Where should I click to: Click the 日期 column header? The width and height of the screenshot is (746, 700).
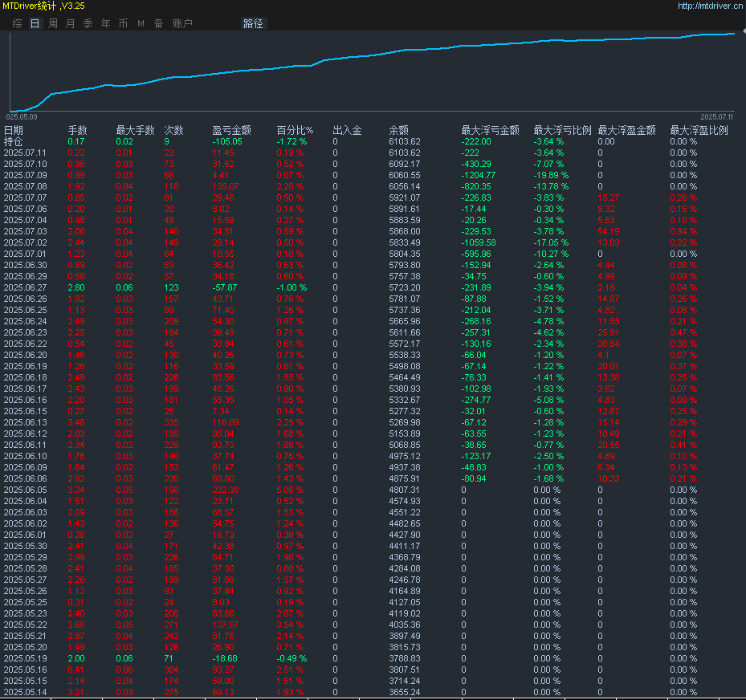tap(14, 130)
